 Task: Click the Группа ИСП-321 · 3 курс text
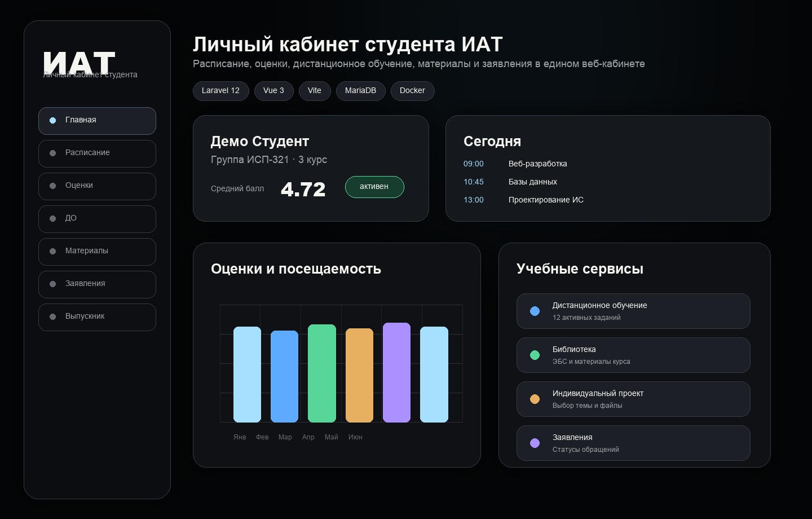point(269,160)
